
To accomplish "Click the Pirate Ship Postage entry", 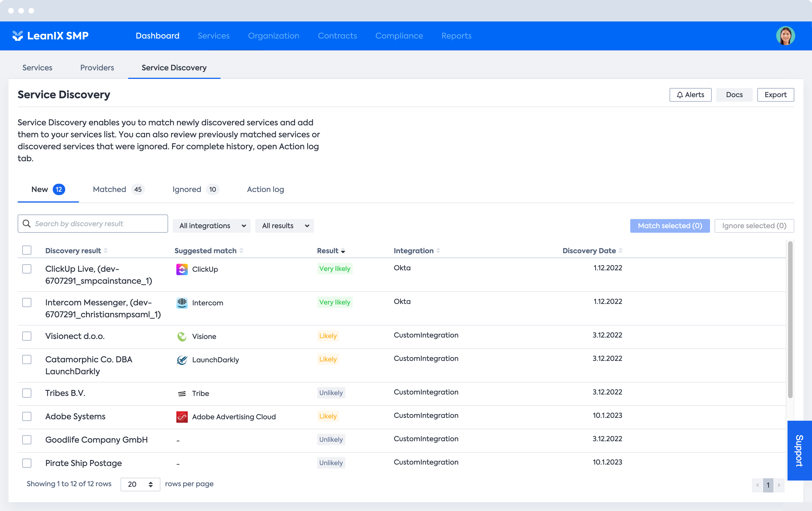I will tap(83, 463).
